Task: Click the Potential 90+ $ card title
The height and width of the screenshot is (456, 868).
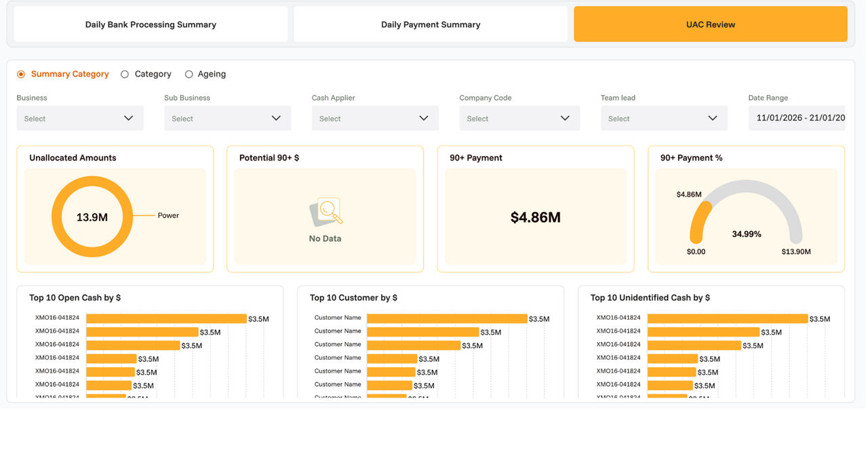Action: (x=269, y=158)
